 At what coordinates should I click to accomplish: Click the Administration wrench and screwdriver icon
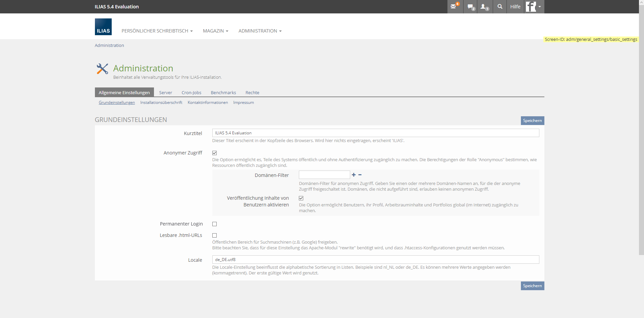click(102, 69)
